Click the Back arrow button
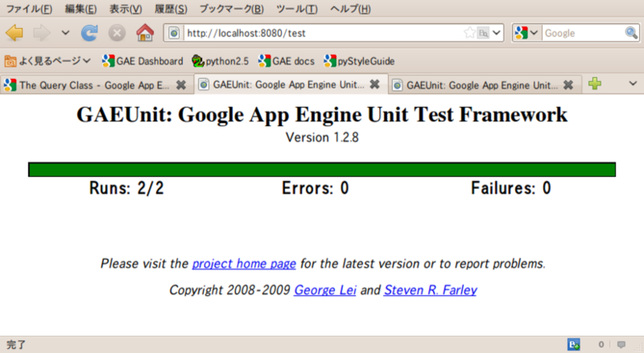The image size is (644, 353). [14, 33]
